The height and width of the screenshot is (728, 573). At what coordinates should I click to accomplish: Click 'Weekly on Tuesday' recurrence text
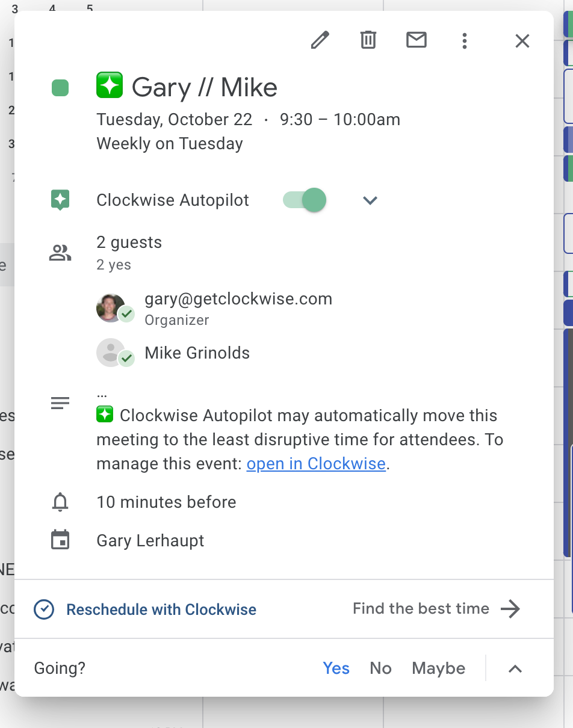(x=170, y=144)
